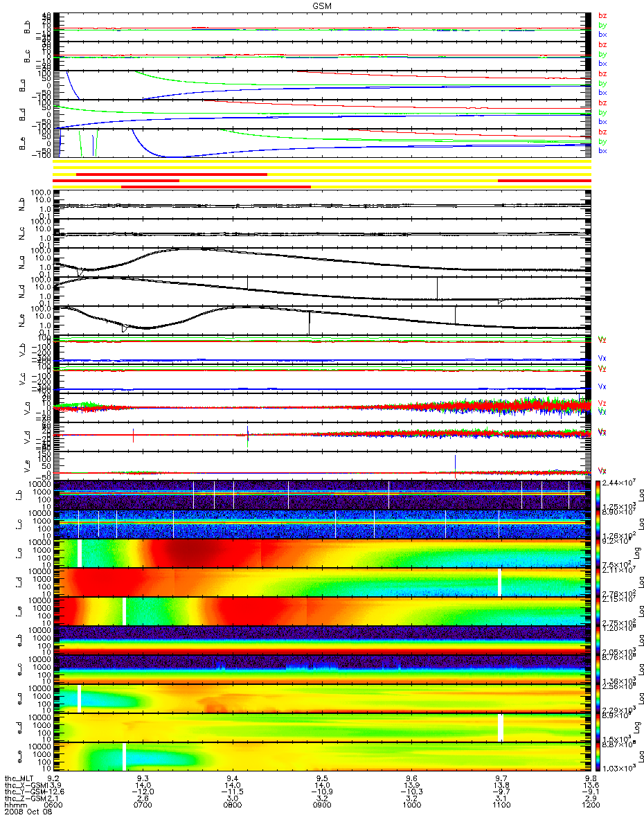Click the V_b velocity axis label
This screenshot has width=644, height=831.
tap(24, 350)
